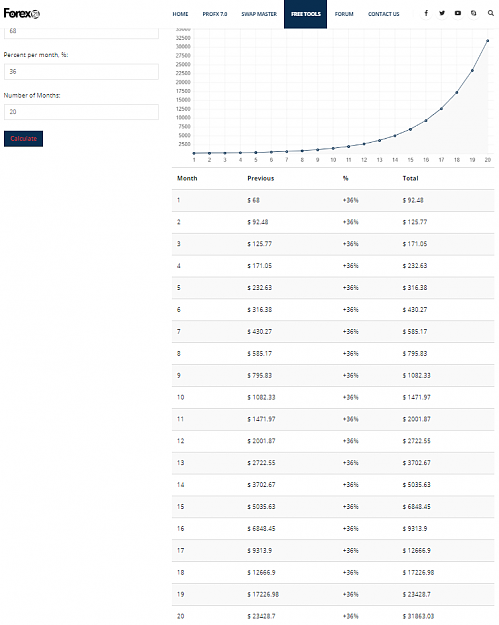Open the CONTACT US menu item
The width and height of the screenshot is (499, 625).
tap(383, 14)
